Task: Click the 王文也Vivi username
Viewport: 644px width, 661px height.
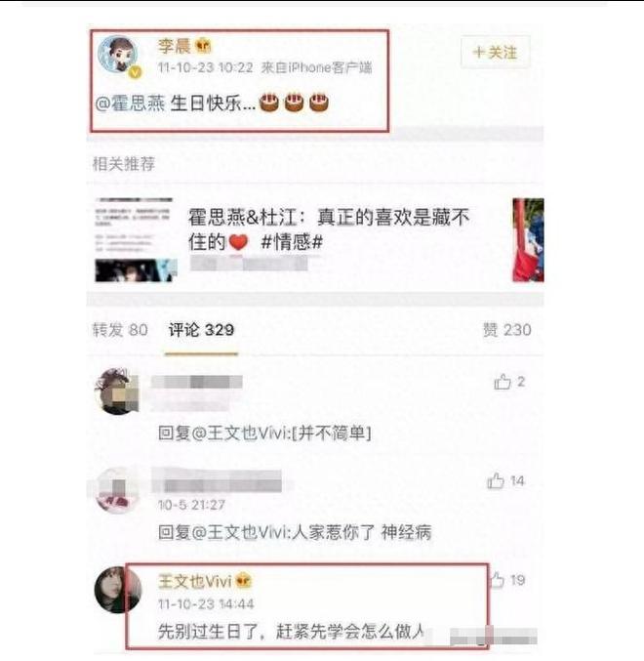Action: point(194,581)
